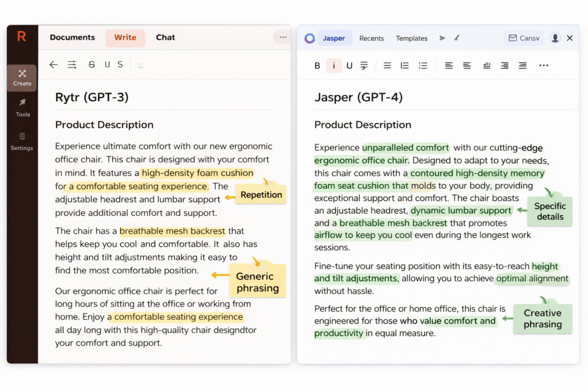Open the more options menu in Rytr header
The width and height of the screenshot is (588, 392).
[x=282, y=37]
